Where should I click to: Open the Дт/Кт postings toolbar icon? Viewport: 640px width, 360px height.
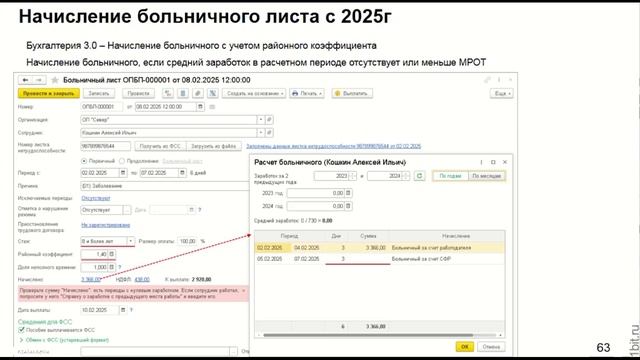coord(168,93)
